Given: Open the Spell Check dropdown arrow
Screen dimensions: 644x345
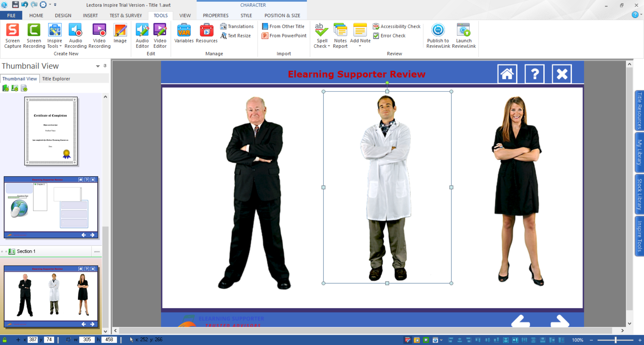Looking at the screenshot, I should click(x=329, y=46).
